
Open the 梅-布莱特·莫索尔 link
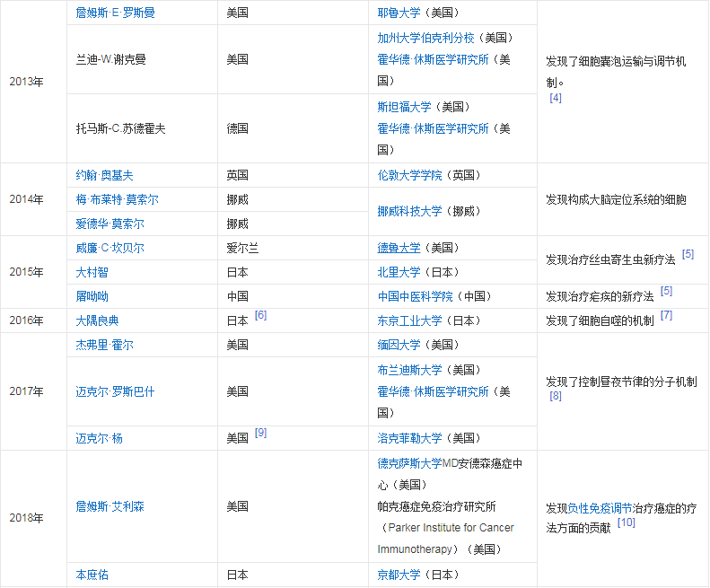[x=117, y=199]
